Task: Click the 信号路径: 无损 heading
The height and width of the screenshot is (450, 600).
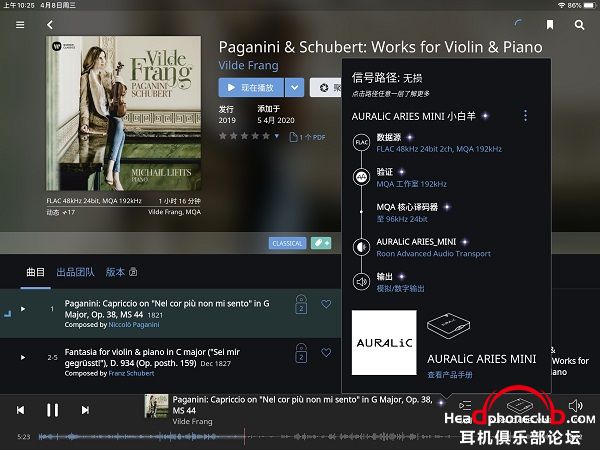Action: [387, 78]
